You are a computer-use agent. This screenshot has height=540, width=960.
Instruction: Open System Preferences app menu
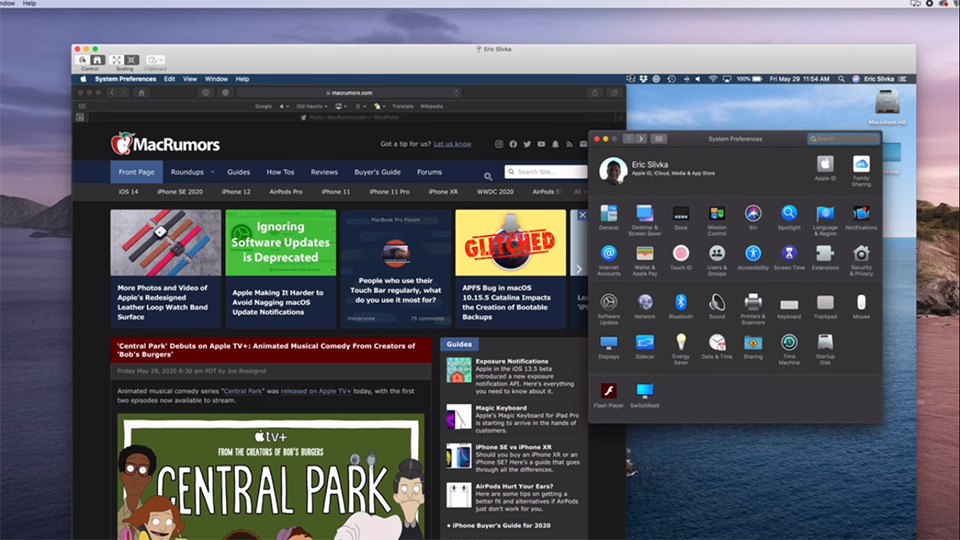pyautogui.click(x=126, y=79)
